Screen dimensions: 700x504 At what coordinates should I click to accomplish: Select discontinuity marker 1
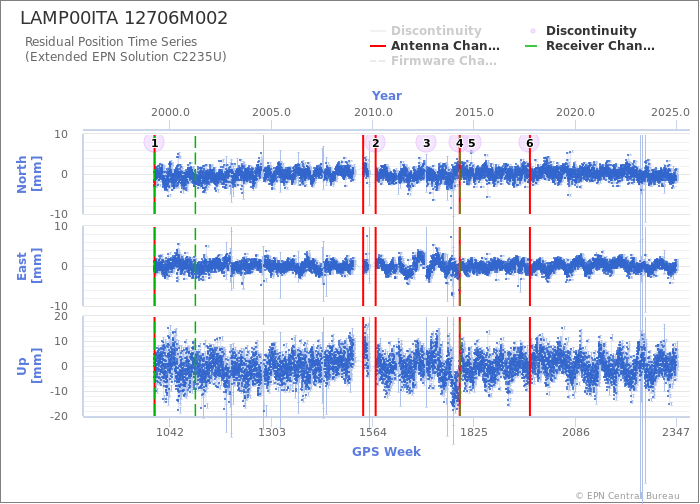pos(154,143)
